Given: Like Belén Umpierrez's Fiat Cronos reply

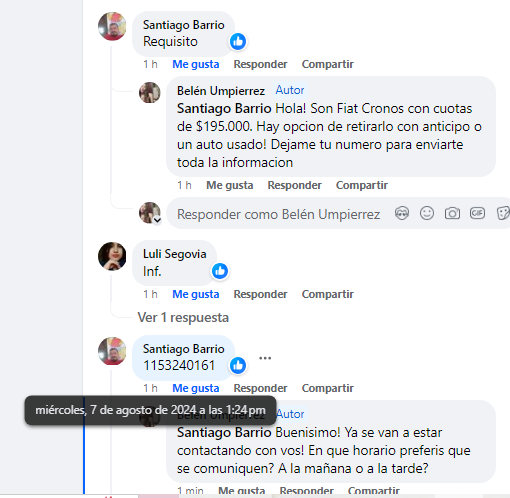Looking at the screenshot, I should 230,185.
